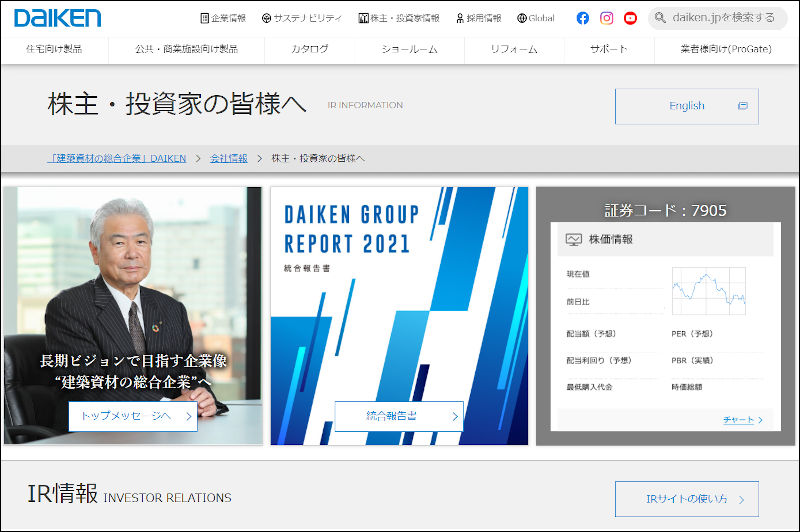This screenshot has width=800, height=532.
Task: Click the arrow on IRサイトの使い方 button
Action: 741,499
